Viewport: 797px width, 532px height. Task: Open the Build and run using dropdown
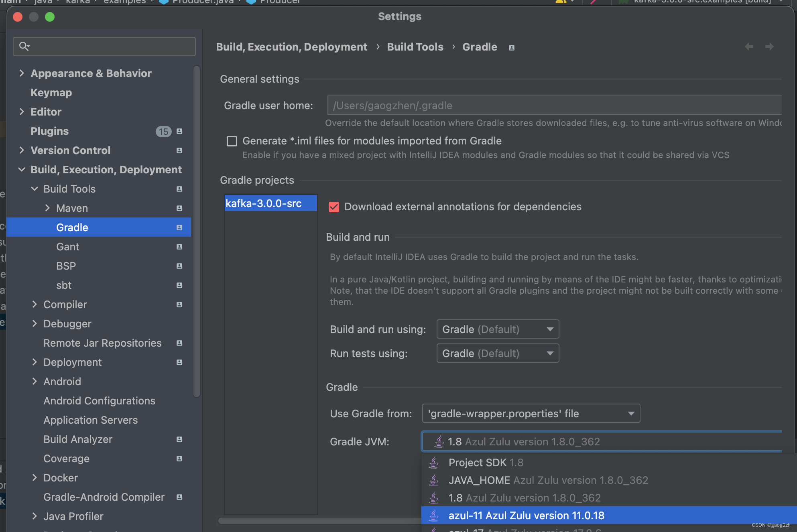click(x=498, y=329)
